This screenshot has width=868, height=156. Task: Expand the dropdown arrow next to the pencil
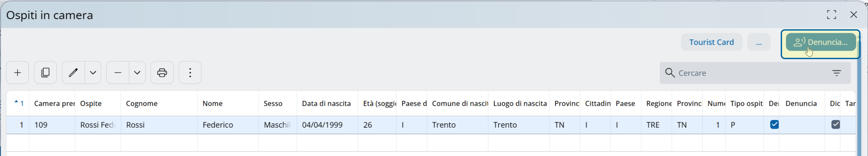pos(93,73)
